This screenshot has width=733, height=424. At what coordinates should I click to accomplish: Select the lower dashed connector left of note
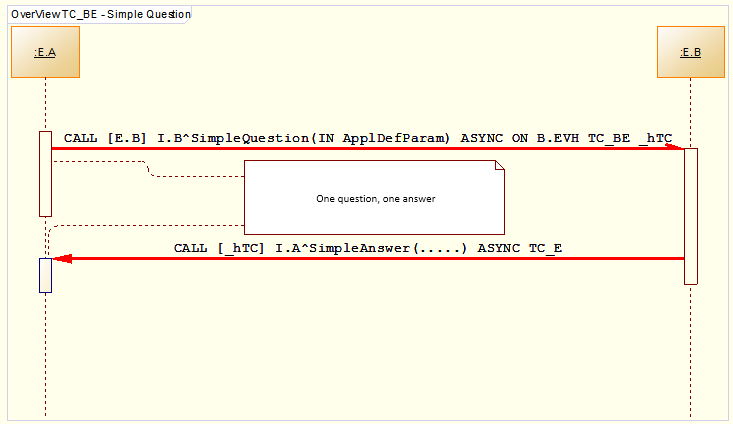[150, 225]
